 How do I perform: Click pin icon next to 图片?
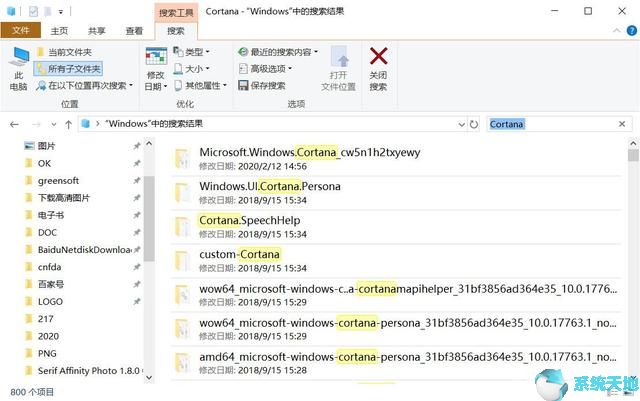[x=137, y=146]
